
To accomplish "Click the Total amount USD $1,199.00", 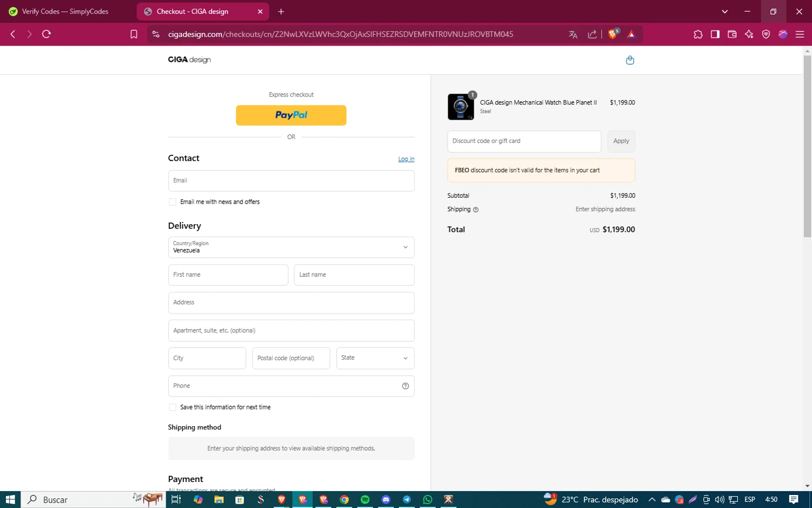I will point(612,230).
